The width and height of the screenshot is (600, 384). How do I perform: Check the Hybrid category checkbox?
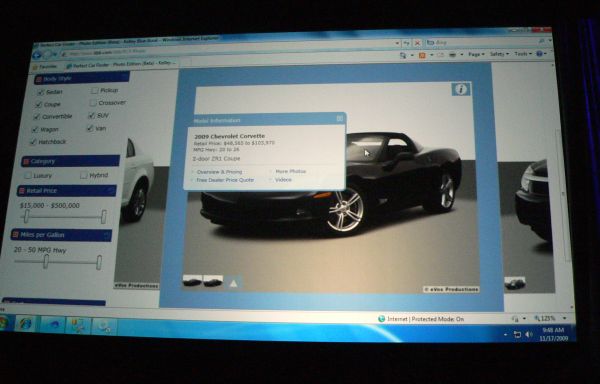pos(83,175)
